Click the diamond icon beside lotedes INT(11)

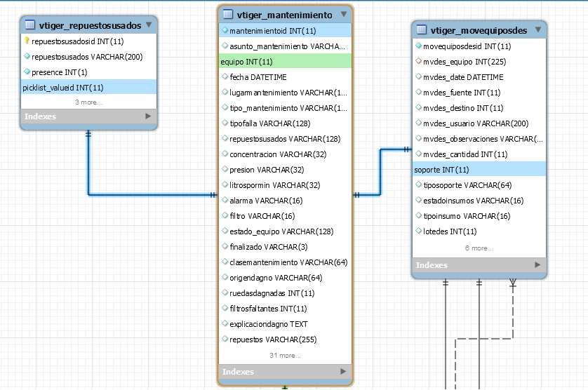[418, 231]
